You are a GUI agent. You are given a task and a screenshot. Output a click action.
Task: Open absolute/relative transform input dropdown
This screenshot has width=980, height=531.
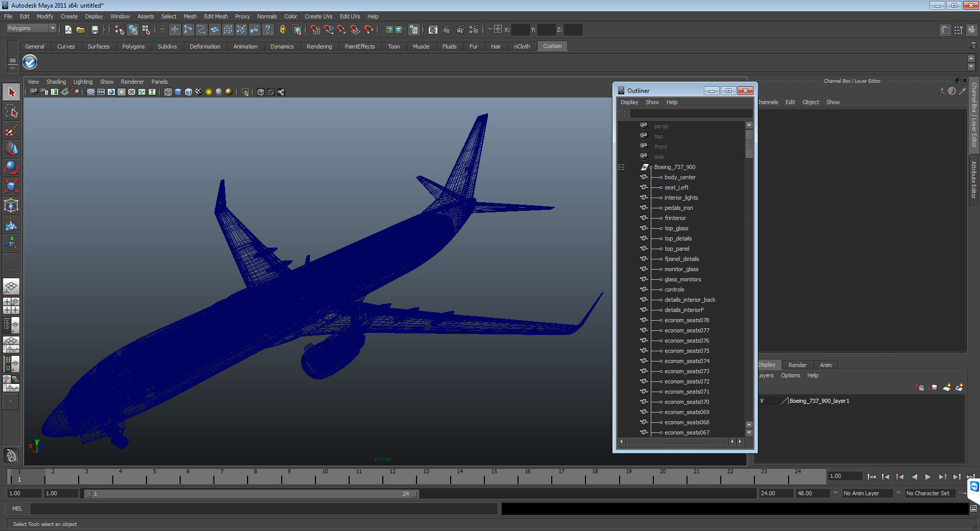pos(490,30)
